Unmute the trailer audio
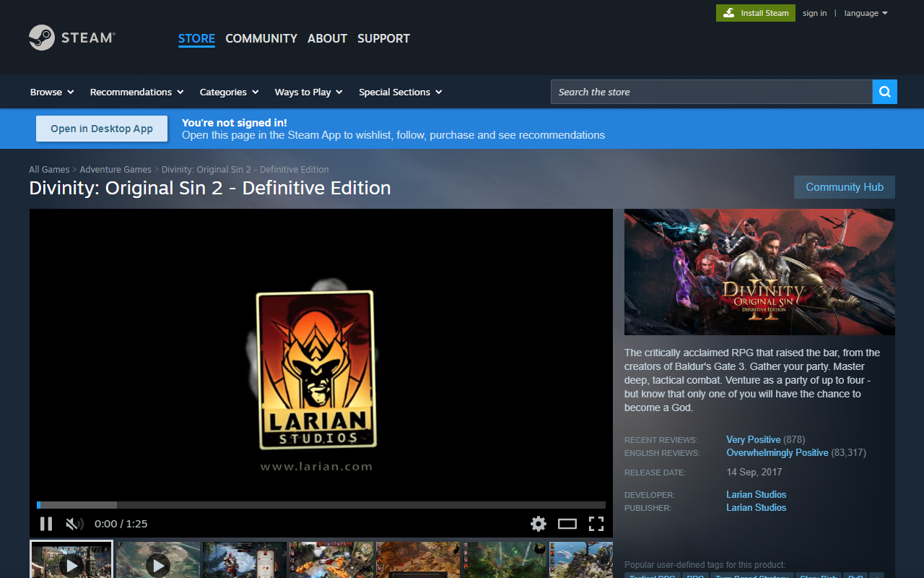Screen dimensions: 924x578 (x=74, y=524)
